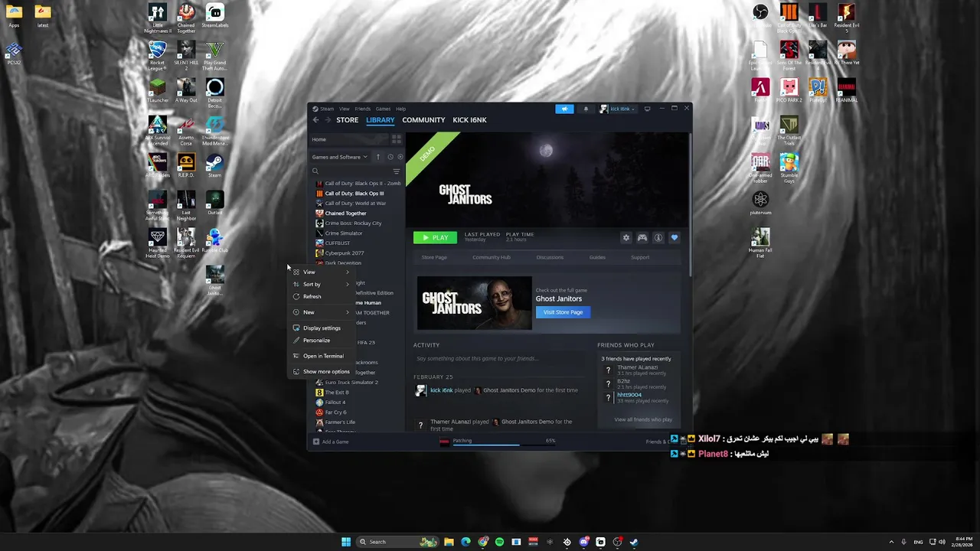Viewport: 980px width, 551px height.
Task: Select Chained Together in library list
Action: (x=345, y=214)
